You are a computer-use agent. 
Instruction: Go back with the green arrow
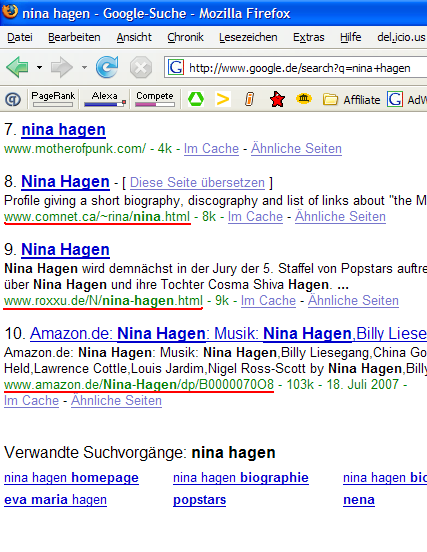pos(17,67)
